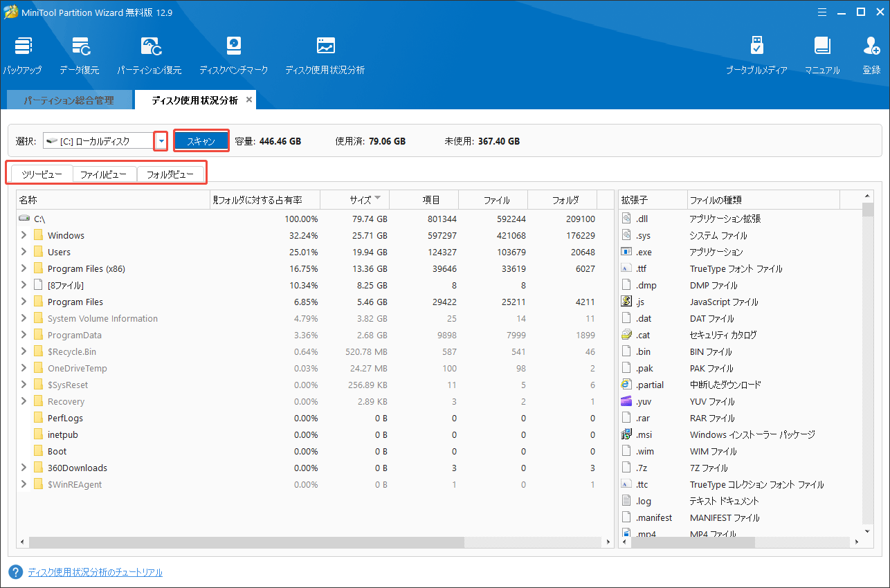The image size is (890, 588).
Task: Open Disk Benchmark (ディスクベンチマーク)
Action: point(233,55)
